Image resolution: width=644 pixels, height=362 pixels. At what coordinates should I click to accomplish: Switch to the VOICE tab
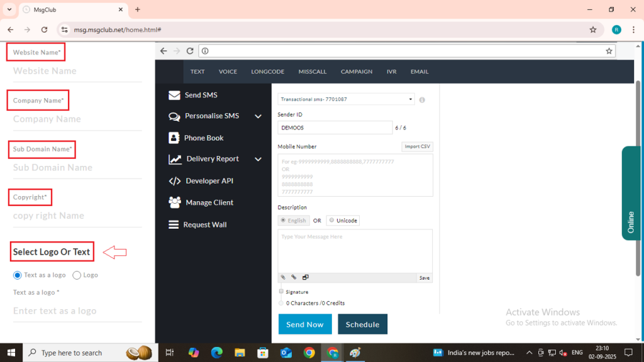tap(228, 72)
